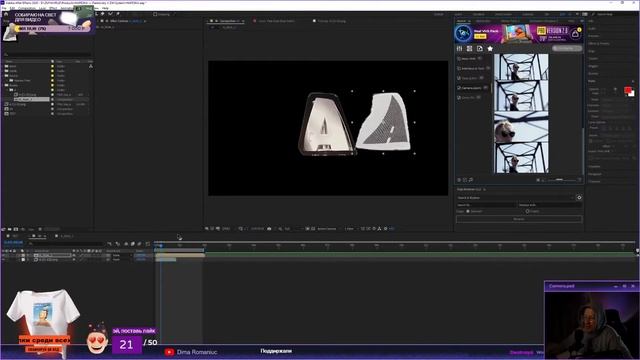Take a snapshot with the viewer camera icon
Viewport: 640px width, 360px height.
tap(269, 229)
